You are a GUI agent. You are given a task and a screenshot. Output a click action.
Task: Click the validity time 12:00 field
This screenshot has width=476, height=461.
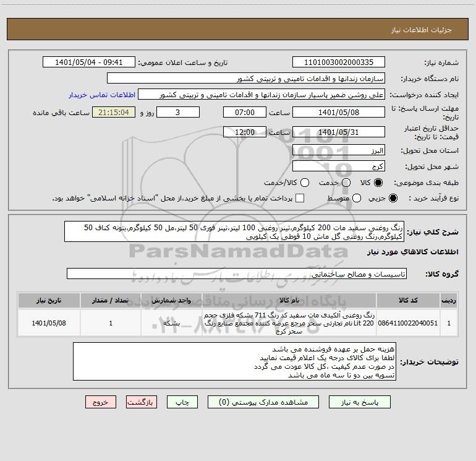pos(245,132)
